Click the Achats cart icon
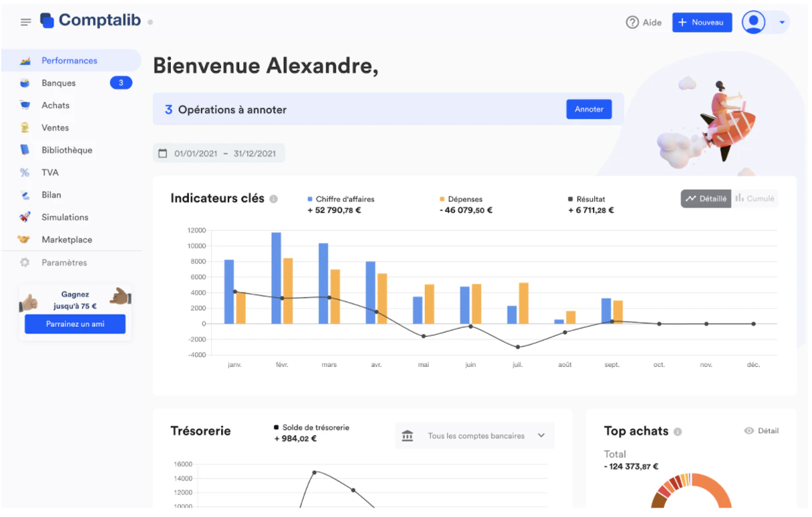This screenshot has height=517, width=812. point(25,105)
